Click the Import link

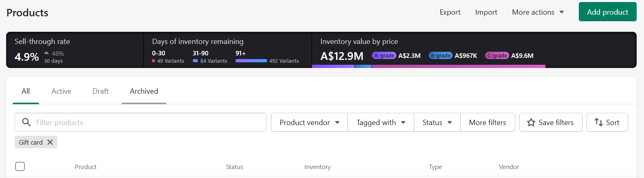(x=486, y=12)
